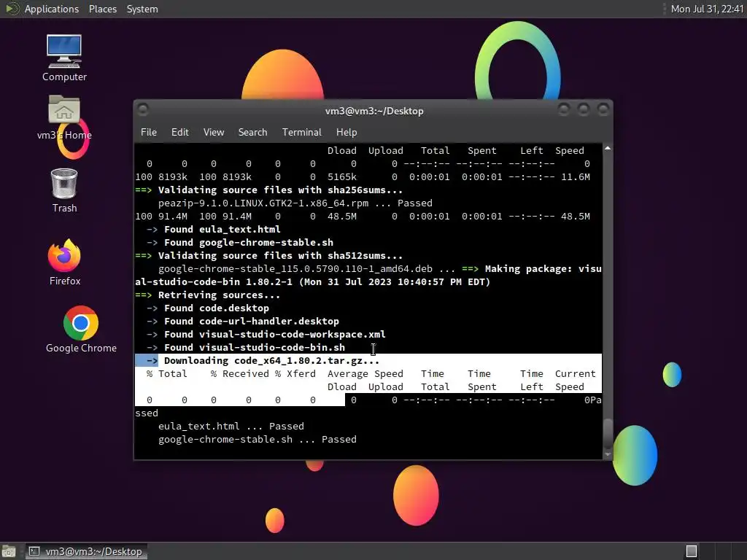Open the terminal File menu

coord(149,132)
